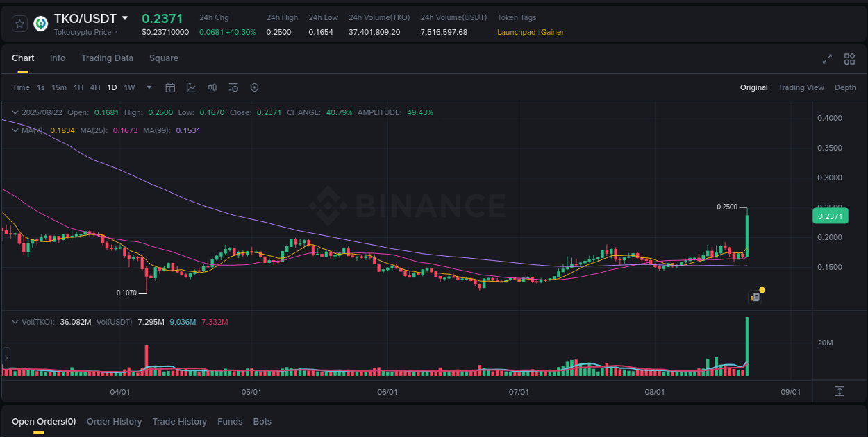The image size is (868, 437).
Task: Select the line chart style icon
Action: tap(191, 87)
